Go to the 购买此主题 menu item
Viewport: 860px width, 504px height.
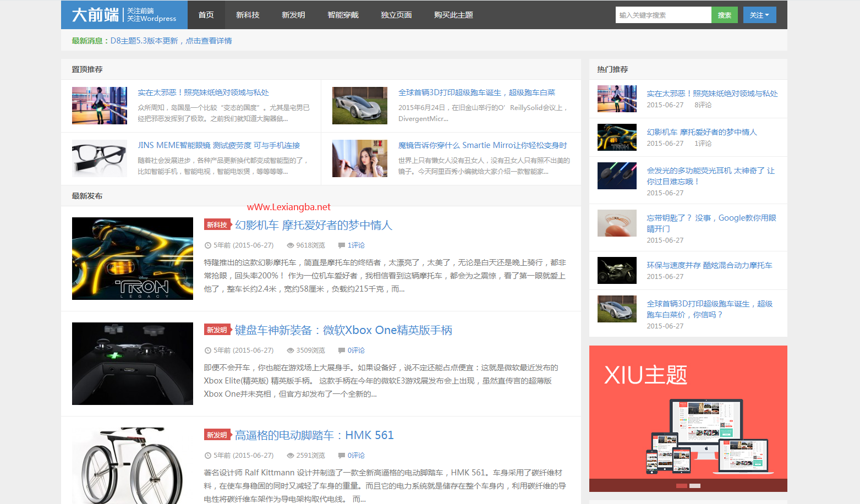(x=453, y=15)
